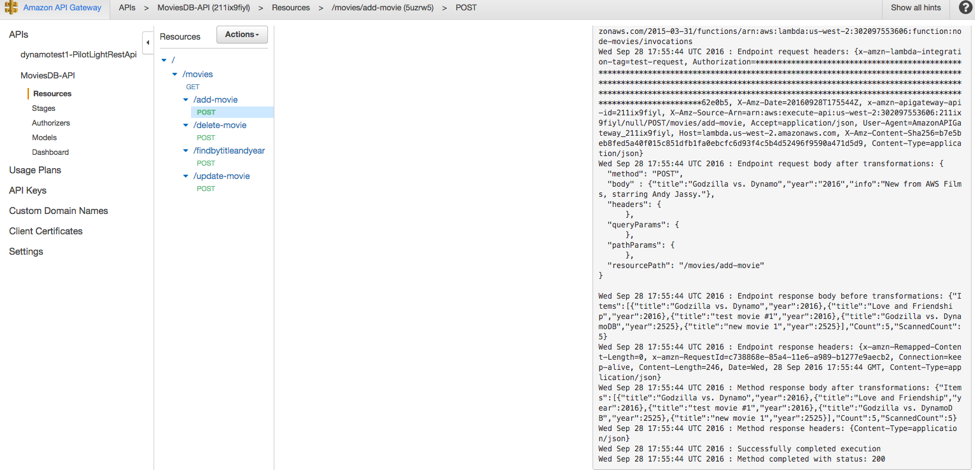The height and width of the screenshot is (470, 975).
Task: Click the AWS cube logo icon
Action: 10,8
